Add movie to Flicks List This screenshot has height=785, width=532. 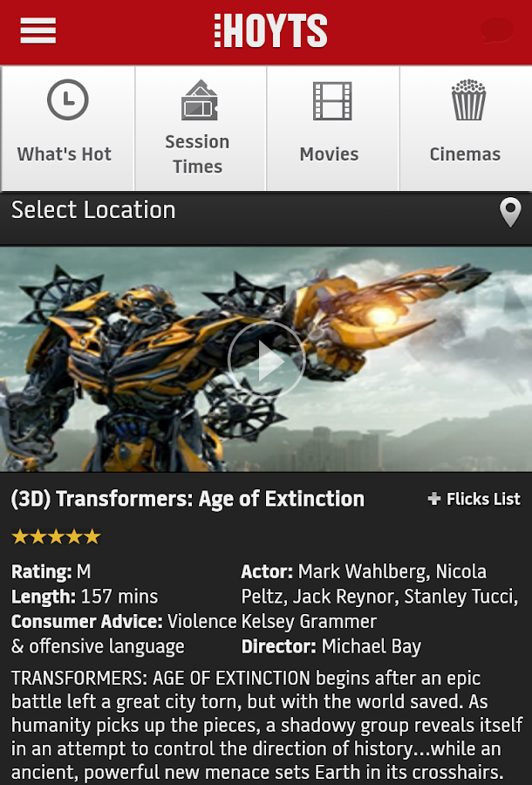coord(474,499)
